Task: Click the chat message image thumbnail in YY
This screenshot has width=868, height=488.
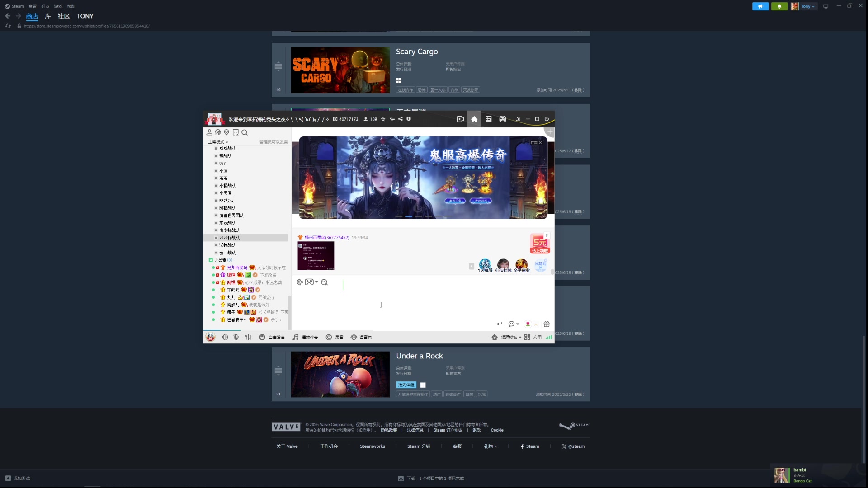Action: coord(316,255)
